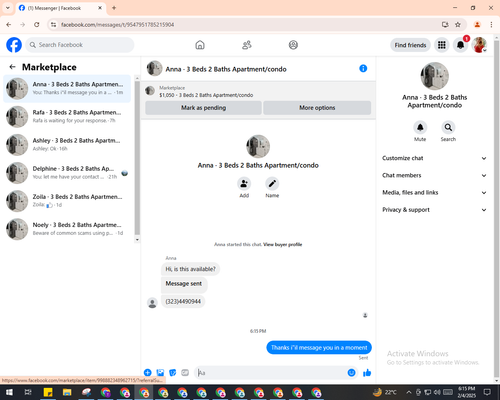
Task: Open the Windows Start menu
Action: (x=9, y=392)
